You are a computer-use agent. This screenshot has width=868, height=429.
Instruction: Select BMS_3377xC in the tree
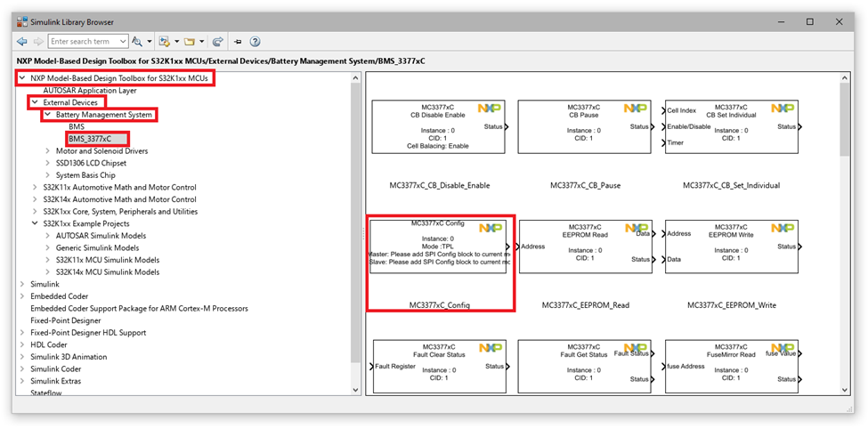coord(92,138)
